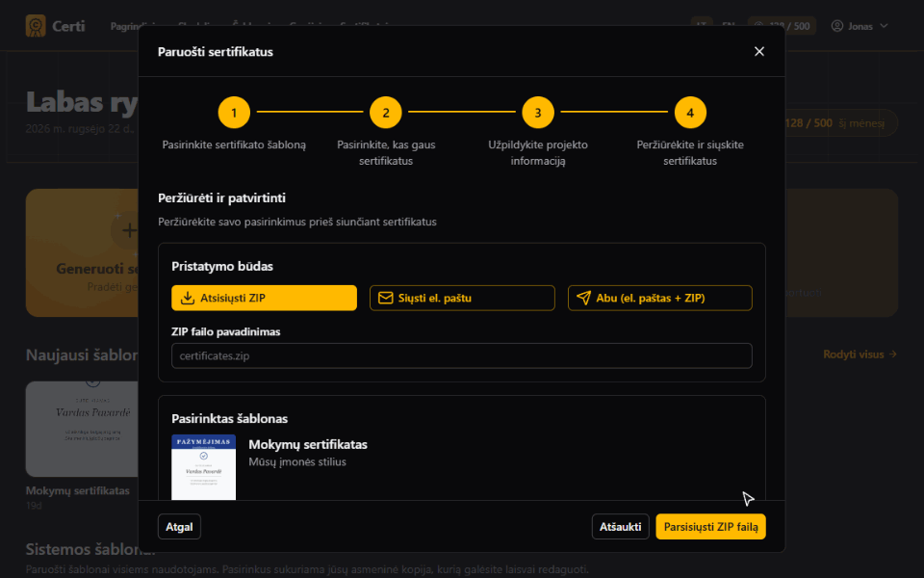This screenshot has height=578, width=924.
Task: Focus the ZIP failo pavadinimas input field
Action: 462,355
